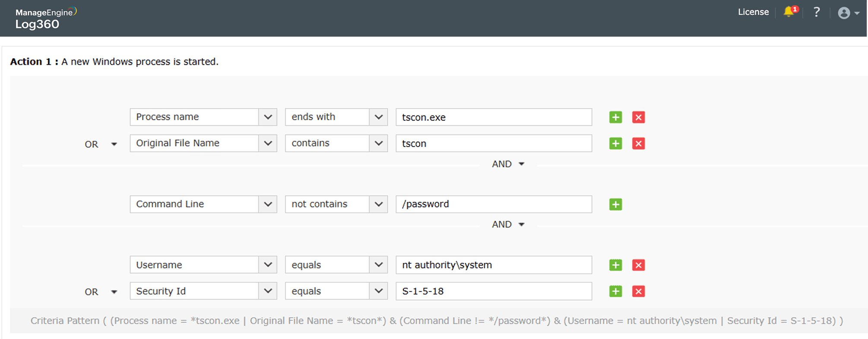
Task: Add criterion after Command Line row
Action: (615, 205)
